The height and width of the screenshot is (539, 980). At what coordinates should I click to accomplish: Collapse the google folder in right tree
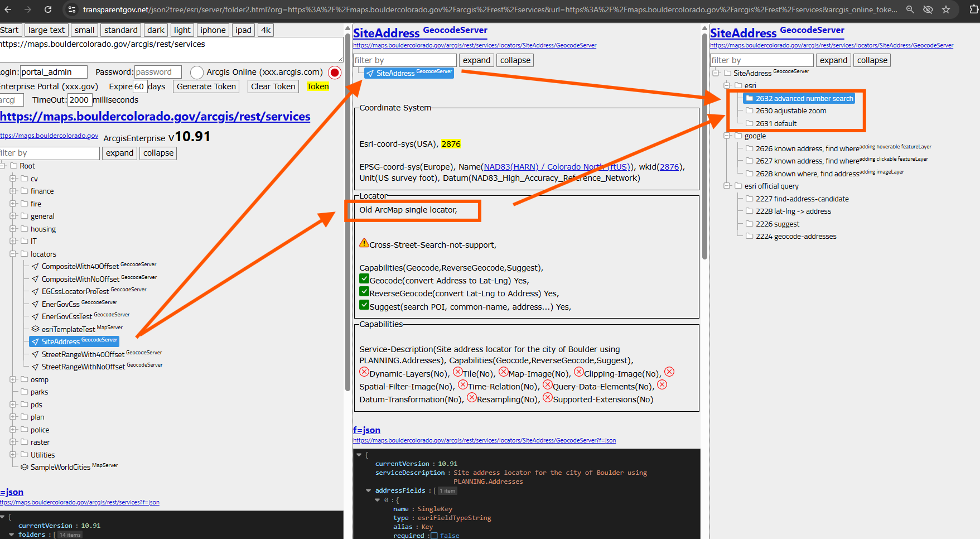pyautogui.click(x=727, y=136)
